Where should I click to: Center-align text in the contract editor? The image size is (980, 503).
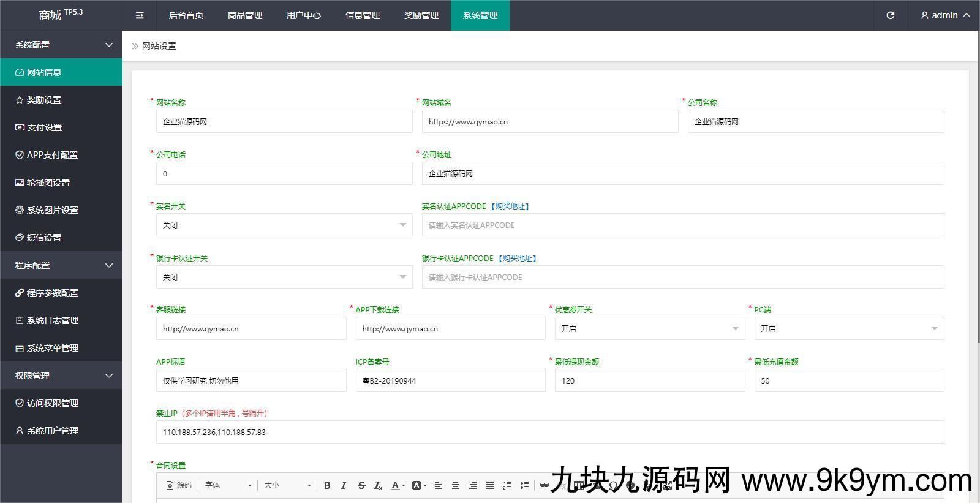pos(456,485)
